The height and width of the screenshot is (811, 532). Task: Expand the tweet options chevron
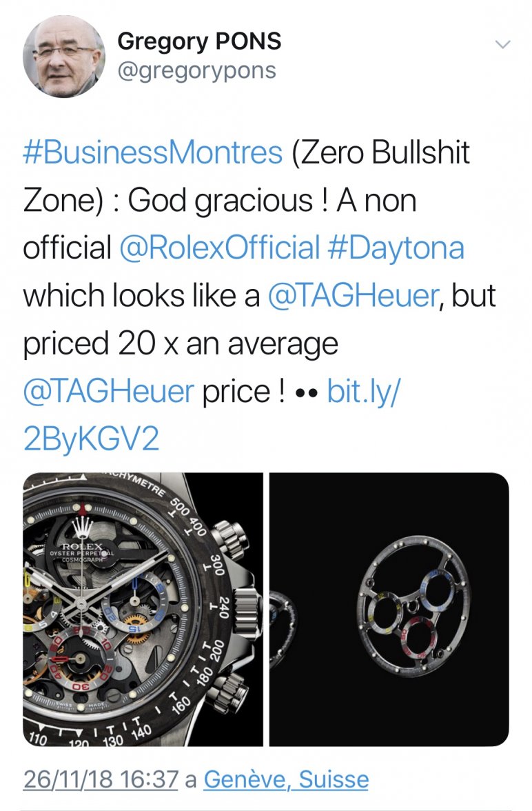coord(503,46)
